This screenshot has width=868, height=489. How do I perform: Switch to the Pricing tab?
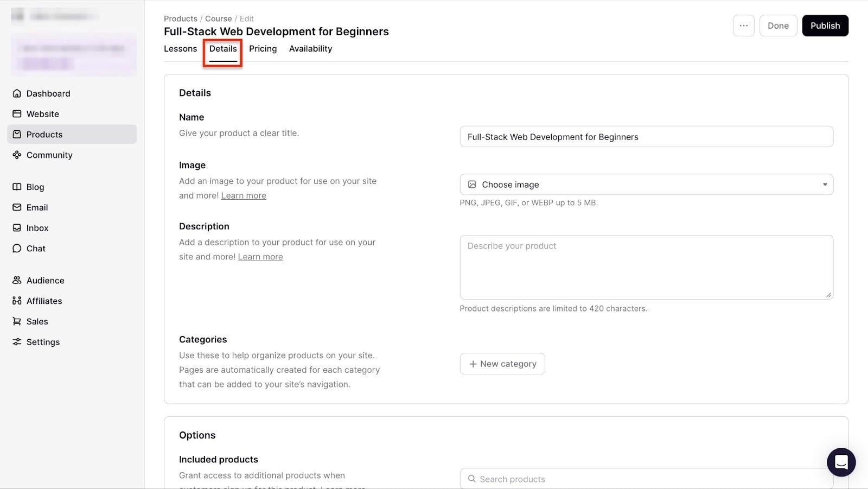(x=263, y=49)
